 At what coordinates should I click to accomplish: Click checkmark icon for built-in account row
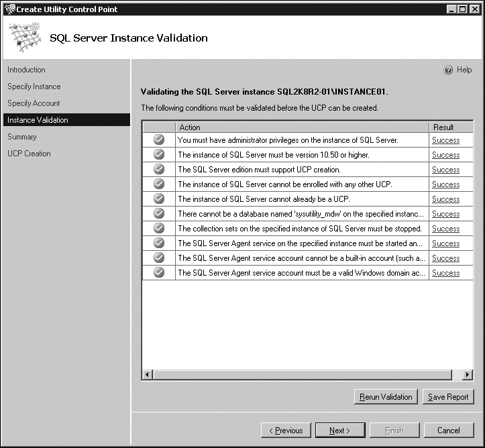159,258
